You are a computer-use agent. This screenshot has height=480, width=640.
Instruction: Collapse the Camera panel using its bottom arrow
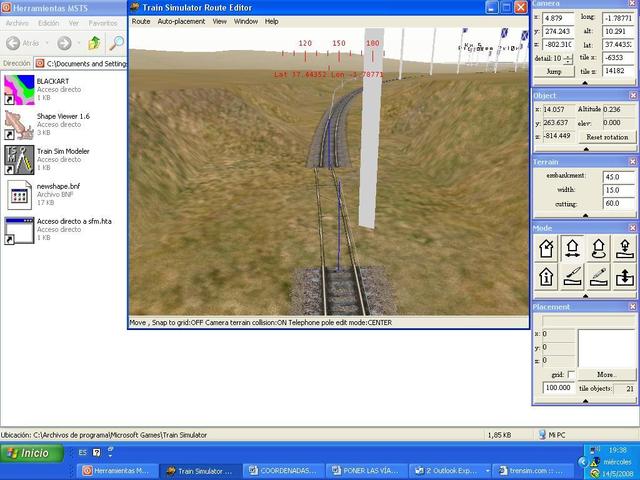tap(585, 83)
